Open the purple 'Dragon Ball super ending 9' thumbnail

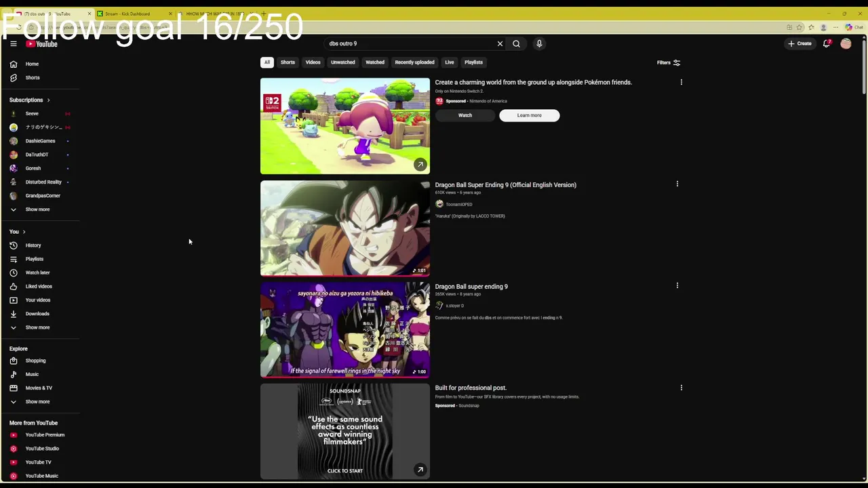point(345,330)
